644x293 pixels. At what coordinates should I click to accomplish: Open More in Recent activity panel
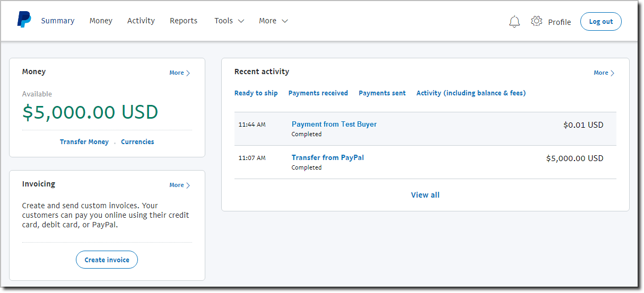pos(604,73)
